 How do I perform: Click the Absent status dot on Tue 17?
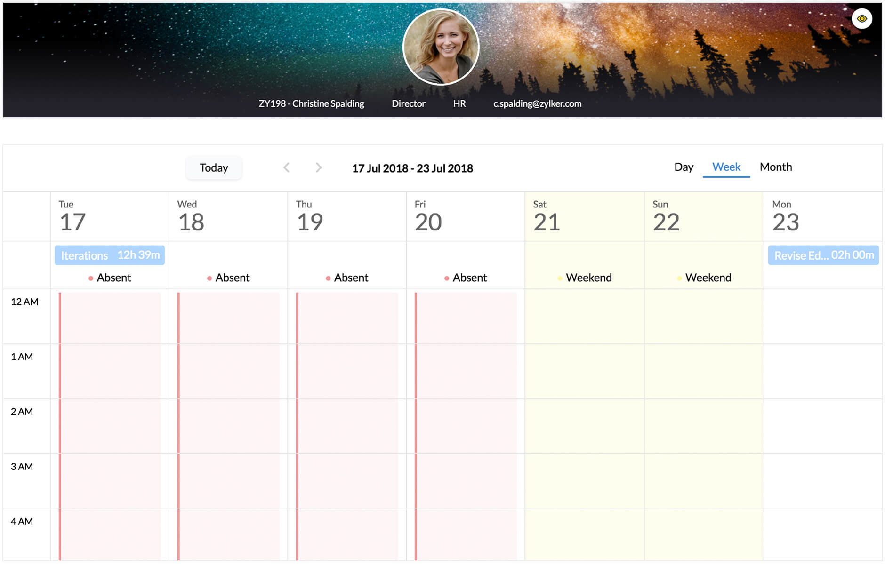tap(90, 278)
